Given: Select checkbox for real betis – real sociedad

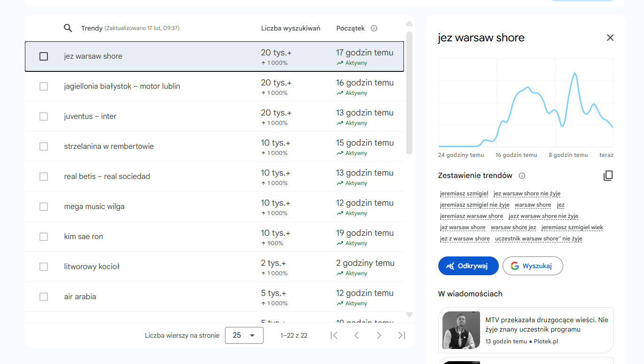Looking at the screenshot, I should 44,177.
